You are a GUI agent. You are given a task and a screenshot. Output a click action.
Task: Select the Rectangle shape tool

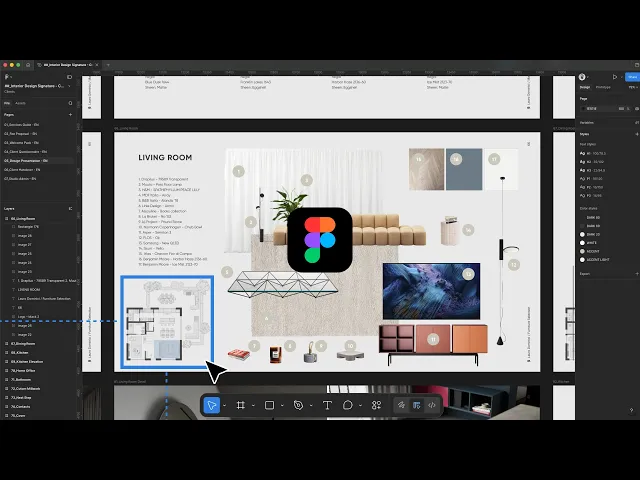point(269,405)
